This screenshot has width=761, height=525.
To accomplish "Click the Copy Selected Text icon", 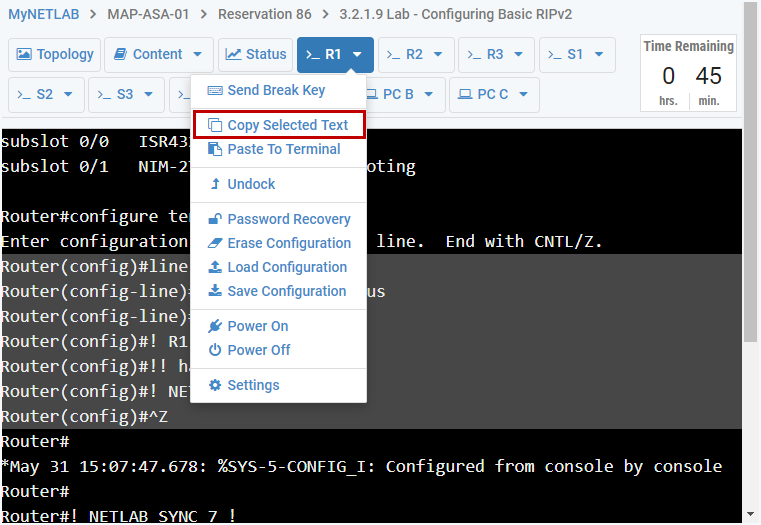I will [215, 126].
